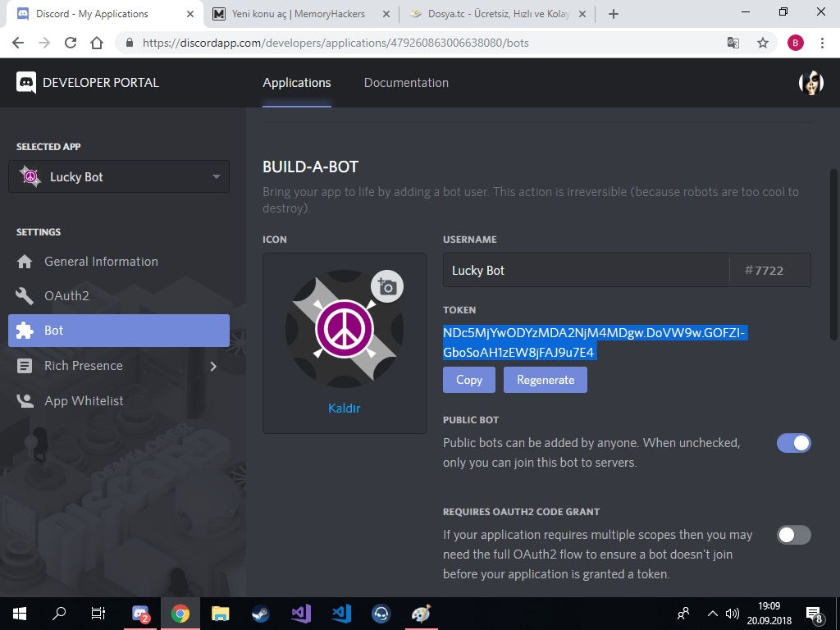Click the Bot puzzle piece icon
840x630 pixels.
25,331
